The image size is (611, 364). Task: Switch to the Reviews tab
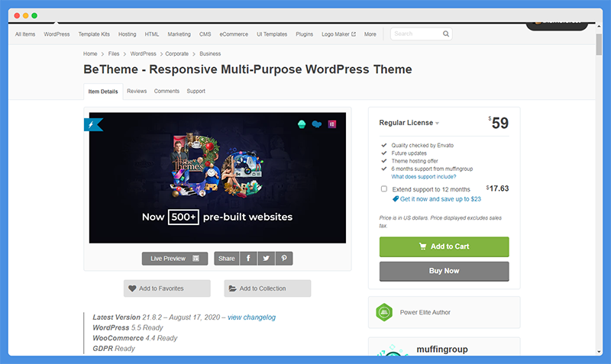click(137, 91)
